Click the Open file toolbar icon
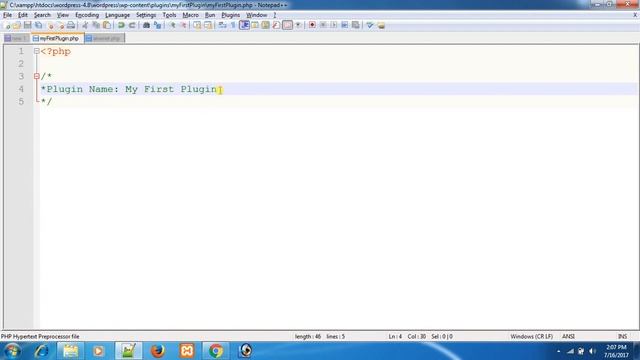The height and width of the screenshot is (360, 640). (x=17, y=25)
